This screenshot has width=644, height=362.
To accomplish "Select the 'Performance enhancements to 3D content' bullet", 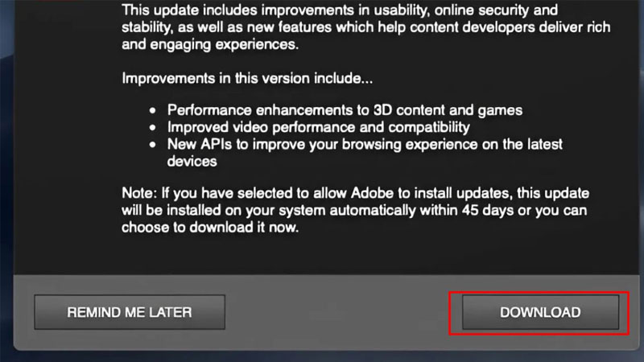I will (345, 110).
